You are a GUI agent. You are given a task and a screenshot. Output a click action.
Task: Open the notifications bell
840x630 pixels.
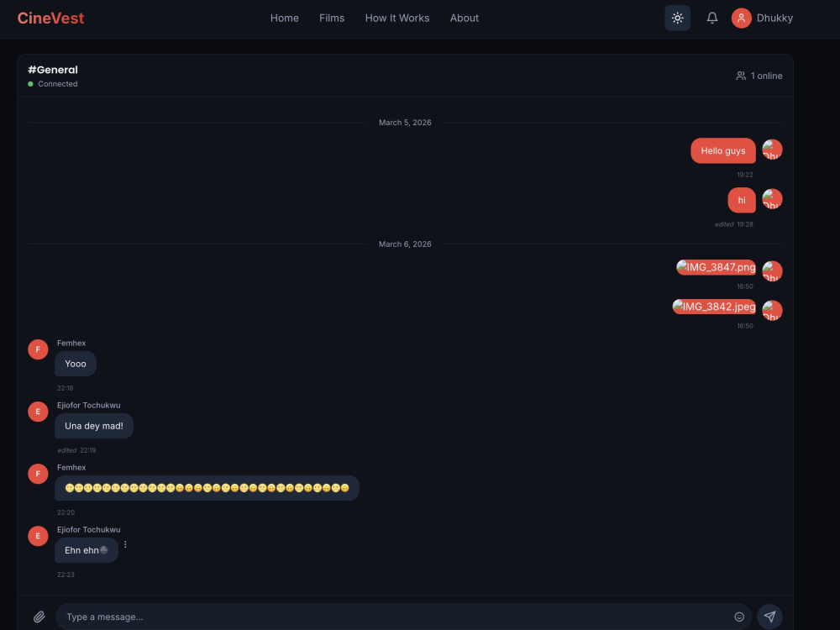712,18
